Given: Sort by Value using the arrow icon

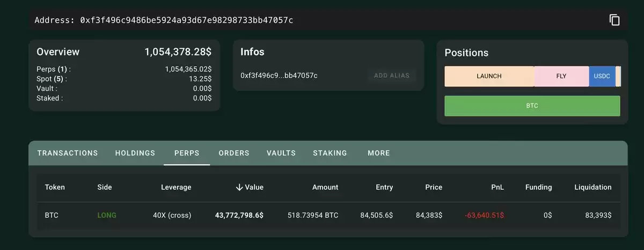Looking at the screenshot, I should tap(239, 187).
